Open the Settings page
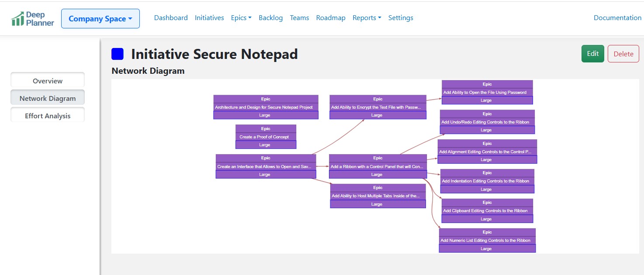 point(401,18)
